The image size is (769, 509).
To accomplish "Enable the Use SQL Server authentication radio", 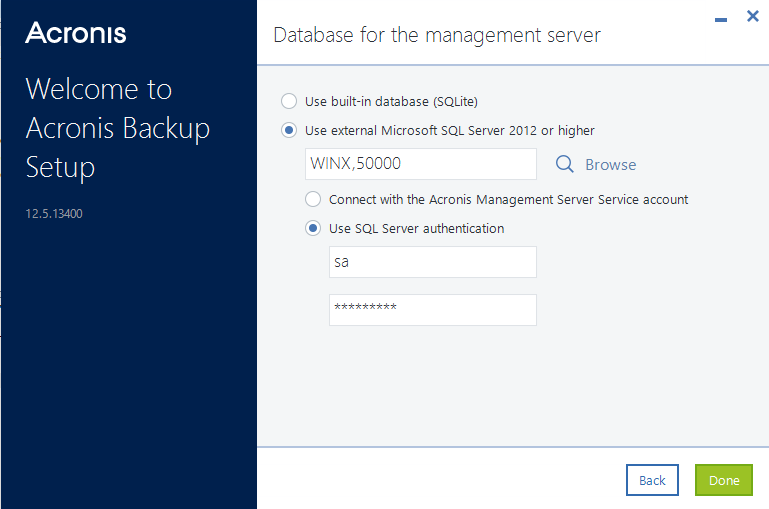I will point(313,228).
